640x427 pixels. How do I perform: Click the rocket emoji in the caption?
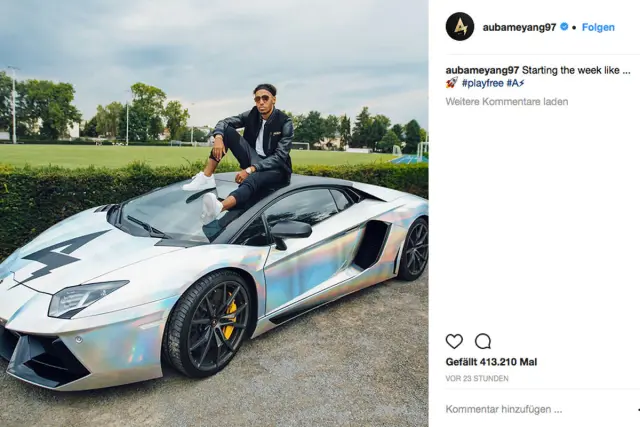pos(451,83)
